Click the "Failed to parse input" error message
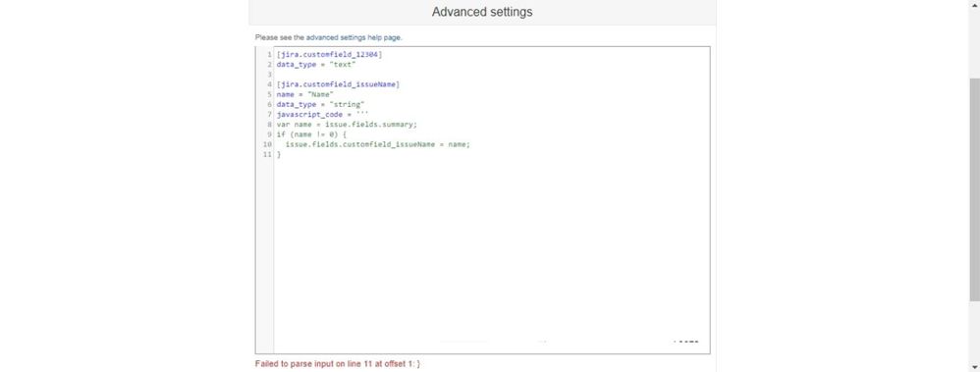The image size is (980, 372). click(338, 363)
